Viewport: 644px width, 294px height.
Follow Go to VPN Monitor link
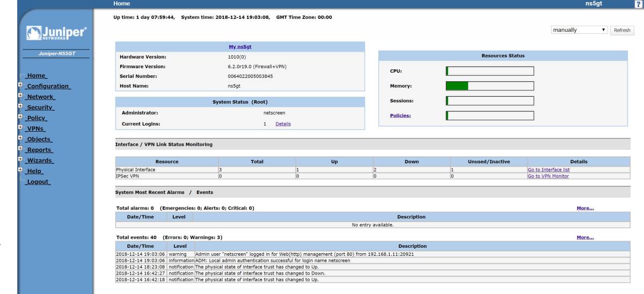(548, 176)
